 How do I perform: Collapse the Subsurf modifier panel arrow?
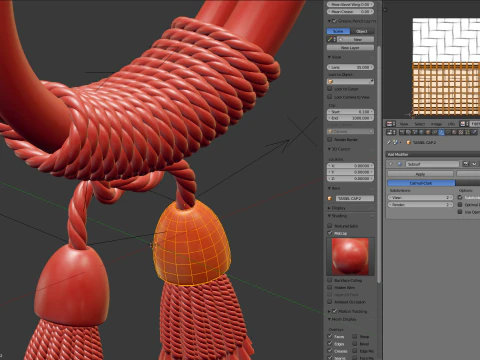[390, 164]
